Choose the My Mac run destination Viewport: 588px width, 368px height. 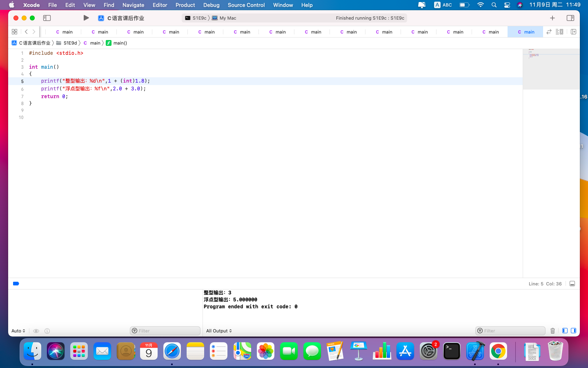tap(224, 18)
